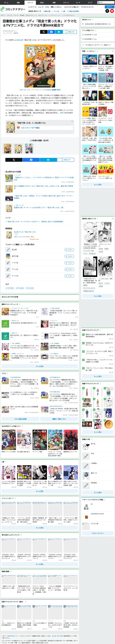Click さらに過去の記事 button
The image size is (115, 644).
click(20, 419)
